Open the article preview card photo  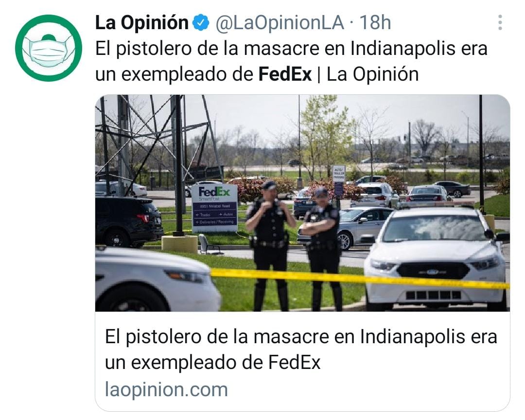coord(303,203)
